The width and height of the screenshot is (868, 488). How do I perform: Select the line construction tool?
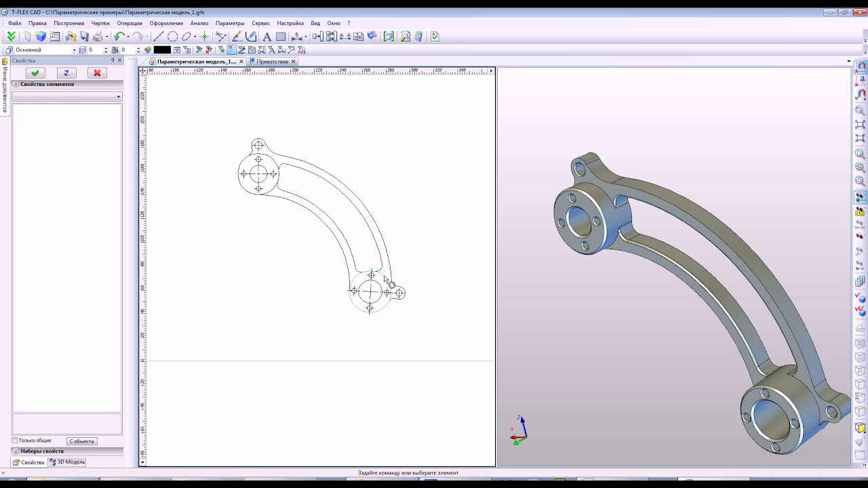(x=159, y=37)
